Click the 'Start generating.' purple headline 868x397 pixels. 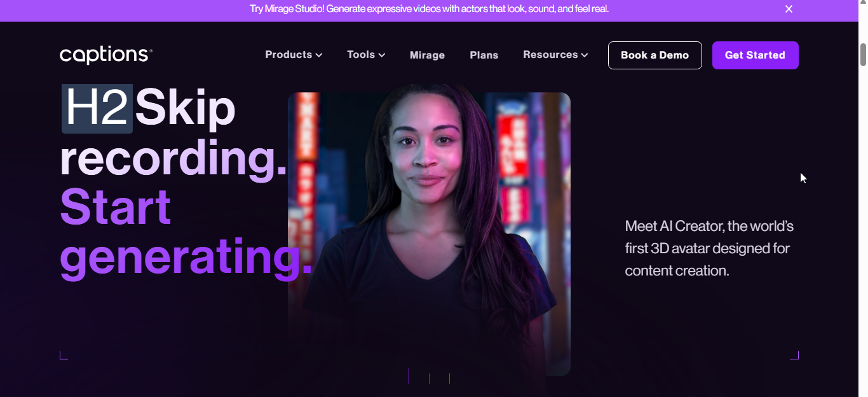[x=186, y=232]
